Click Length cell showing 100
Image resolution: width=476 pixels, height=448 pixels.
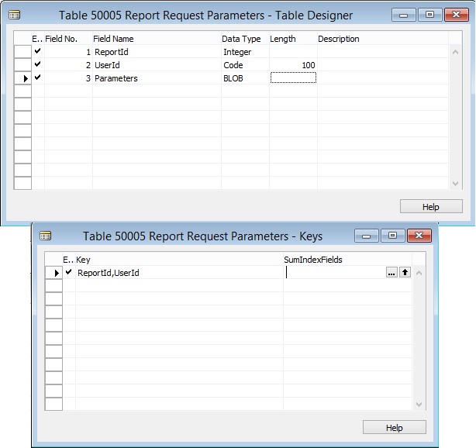tap(293, 65)
